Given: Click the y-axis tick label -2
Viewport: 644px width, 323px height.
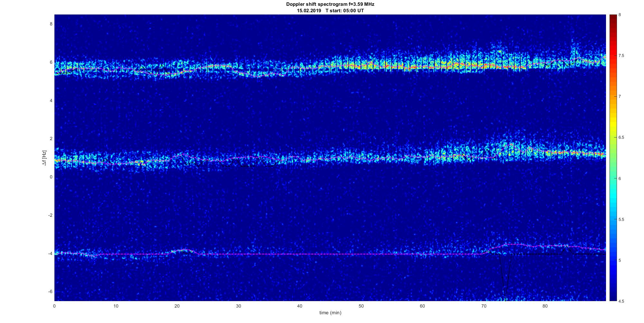Looking at the screenshot, I should click(x=50, y=215).
